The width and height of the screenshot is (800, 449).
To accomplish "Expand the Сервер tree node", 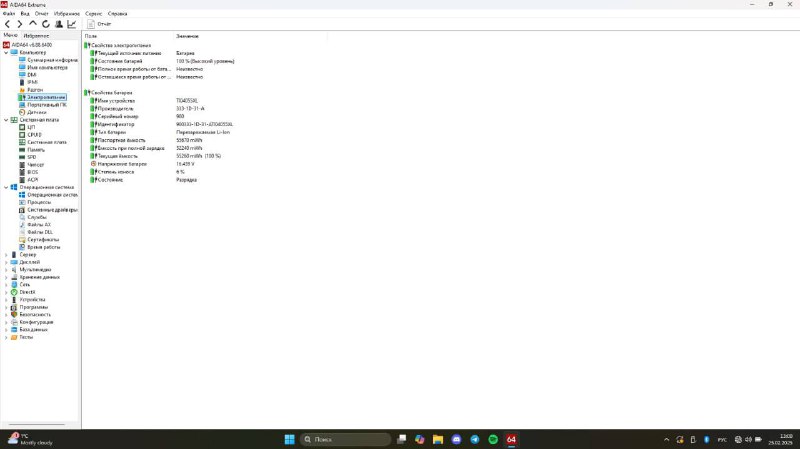I will coord(4,254).
